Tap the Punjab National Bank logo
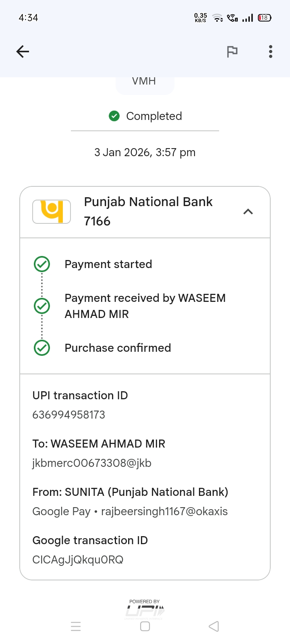The image size is (290, 644). tap(52, 212)
